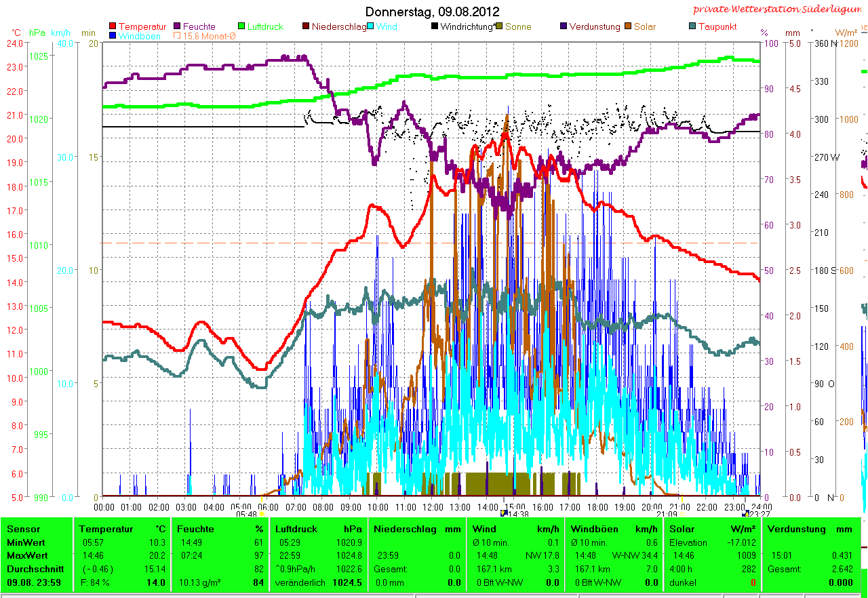The width and height of the screenshot is (868, 598).
Task: Click the cyan Wind legend square
Action: (x=372, y=26)
